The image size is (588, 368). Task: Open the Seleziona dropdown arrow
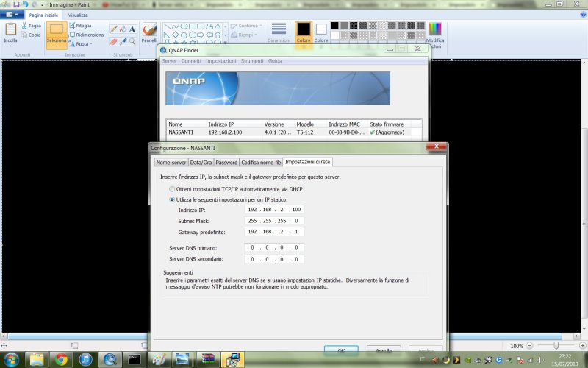pyautogui.click(x=57, y=44)
